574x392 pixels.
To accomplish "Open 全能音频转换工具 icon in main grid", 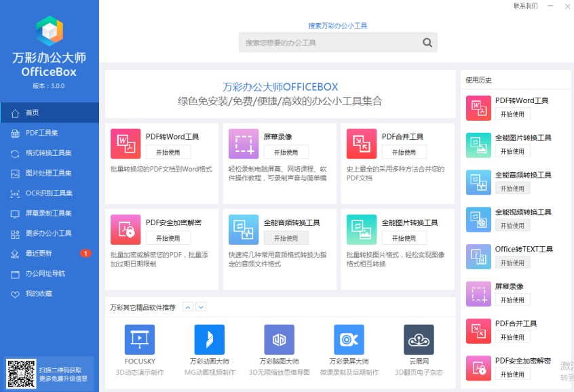I will click(x=244, y=229).
